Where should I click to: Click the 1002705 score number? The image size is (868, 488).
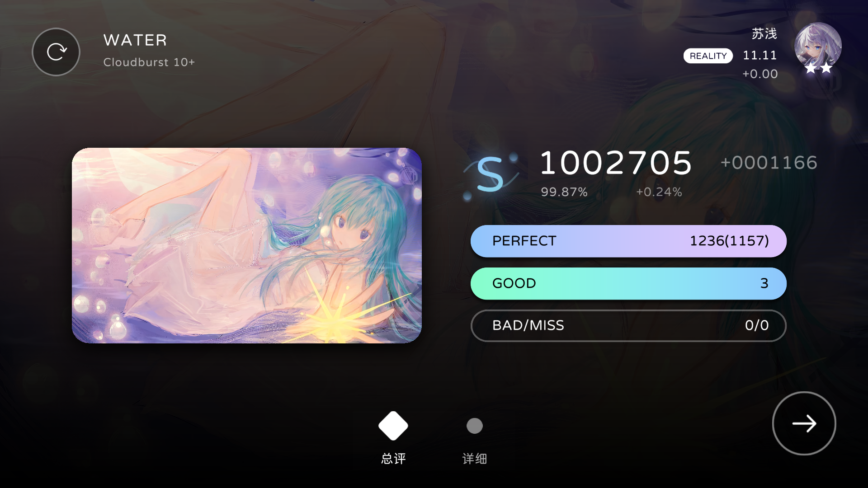[x=616, y=163]
